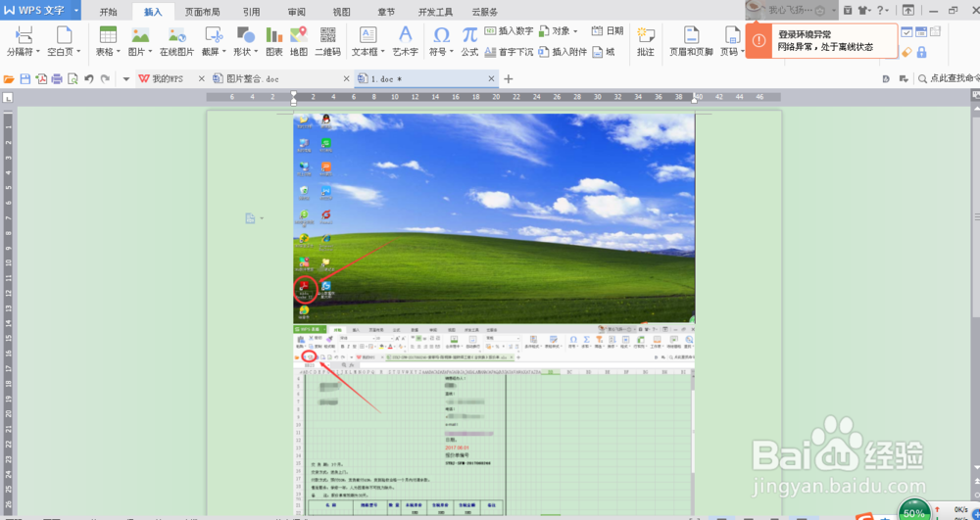This screenshot has height=520, width=980.
Task: Expand the 文本框 dropdown arrow
Action: click(382, 53)
